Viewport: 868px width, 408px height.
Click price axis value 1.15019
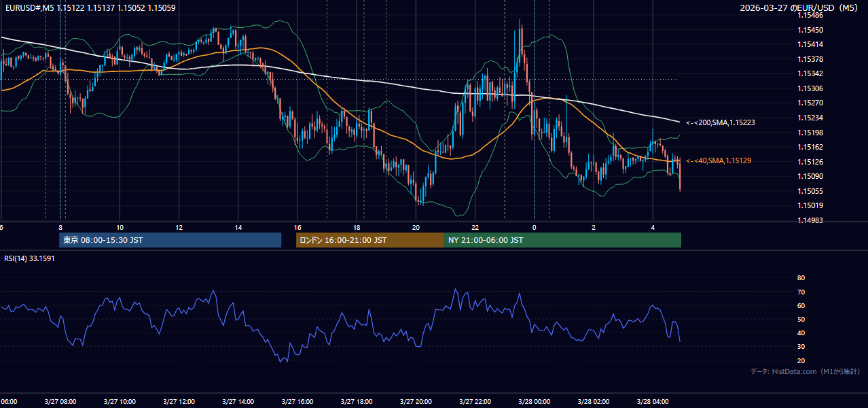[810, 205]
